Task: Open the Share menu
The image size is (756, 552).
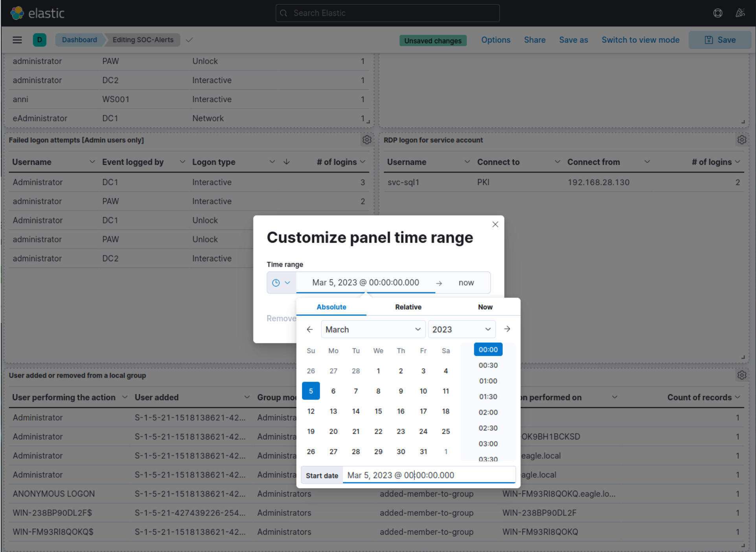Action: coord(534,40)
